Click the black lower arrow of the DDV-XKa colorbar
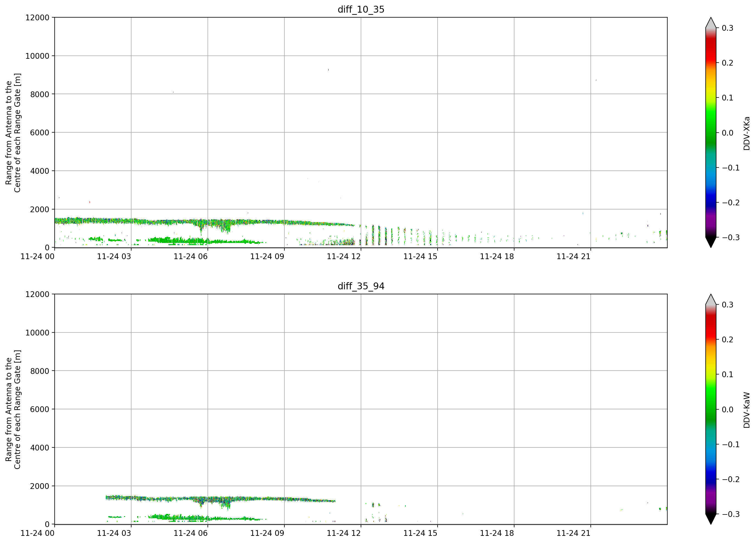This screenshot has height=543, width=756. tap(711, 242)
